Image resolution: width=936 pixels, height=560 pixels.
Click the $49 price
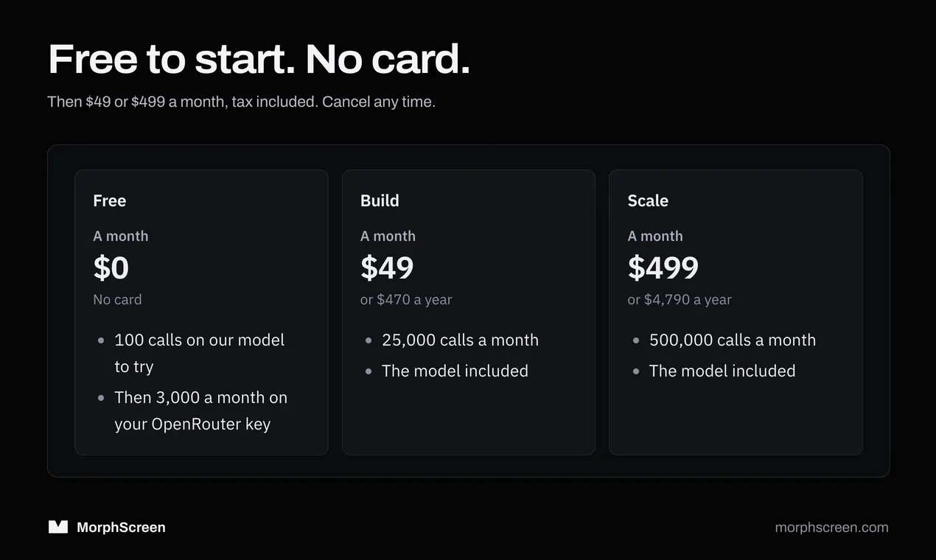pos(387,267)
